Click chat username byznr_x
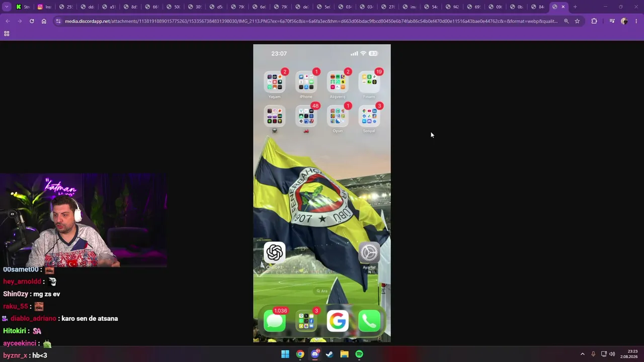The image size is (644, 362). [15, 355]
